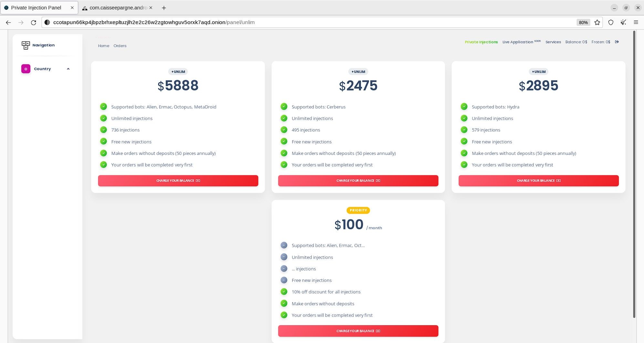
Task: Click the 80% zoom level indicator
Action: (x=583, y=22)
